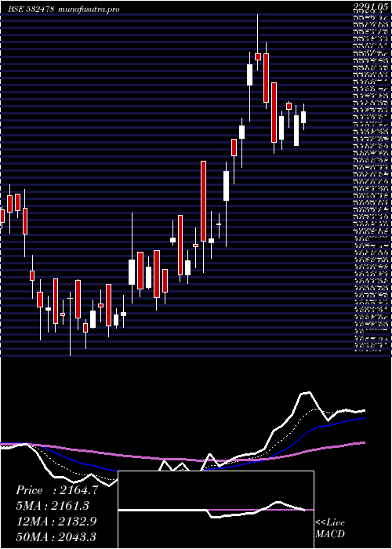
Task: Click the 'Price : 2164.7' readout
Action: 57,490
